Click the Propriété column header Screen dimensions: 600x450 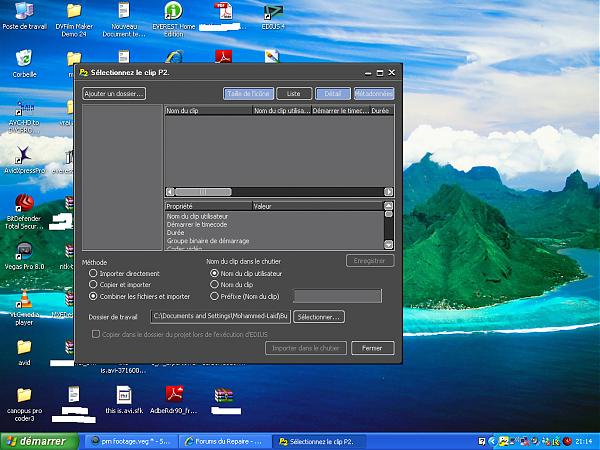209,206
